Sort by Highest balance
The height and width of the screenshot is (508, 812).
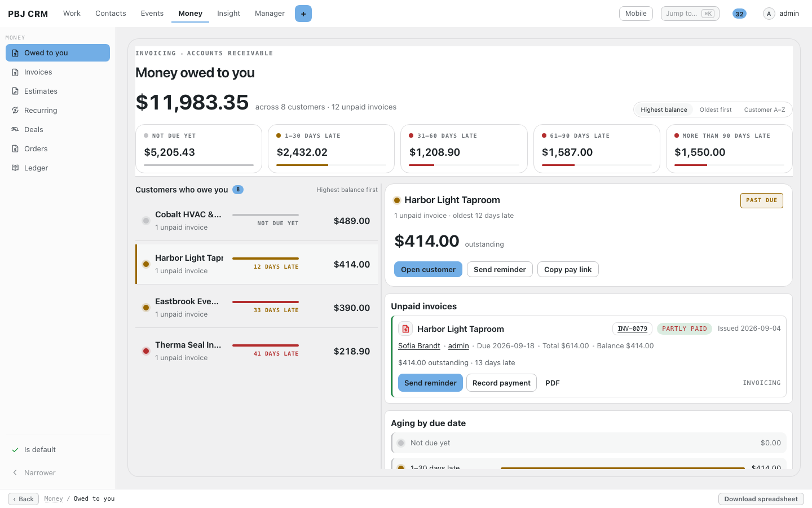point(664,110)
